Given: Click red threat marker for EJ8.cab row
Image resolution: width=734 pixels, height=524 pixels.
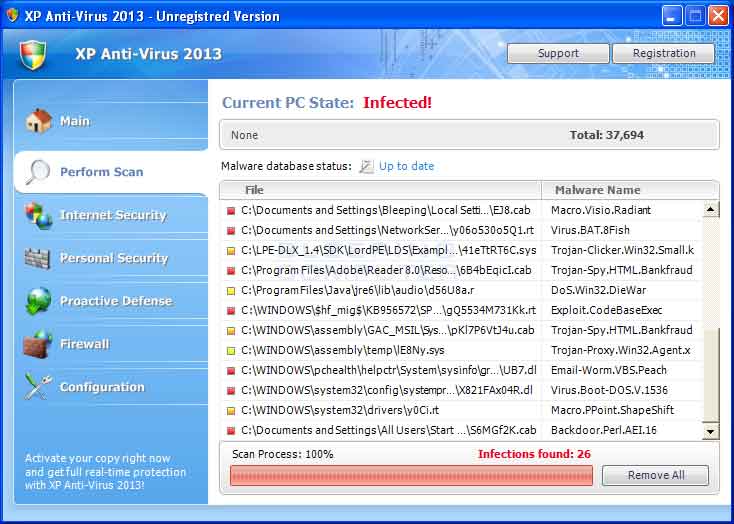Looking at the screenshot, I should click(x=230, y=211).
